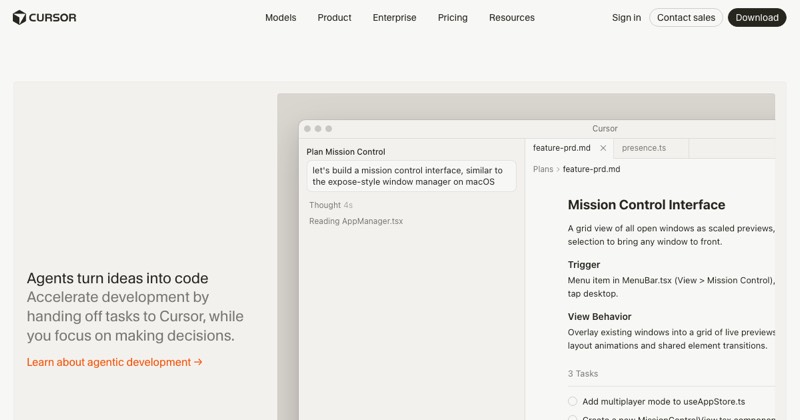The width and height of the screenshot is (800, 420).
Task: Expand the Thought 4s entry
Action: coord(331,205)
